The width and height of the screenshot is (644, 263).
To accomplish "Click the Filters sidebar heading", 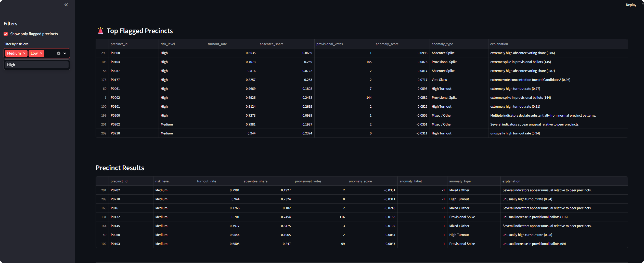I will pyautogui.click(x=10, y=23).
